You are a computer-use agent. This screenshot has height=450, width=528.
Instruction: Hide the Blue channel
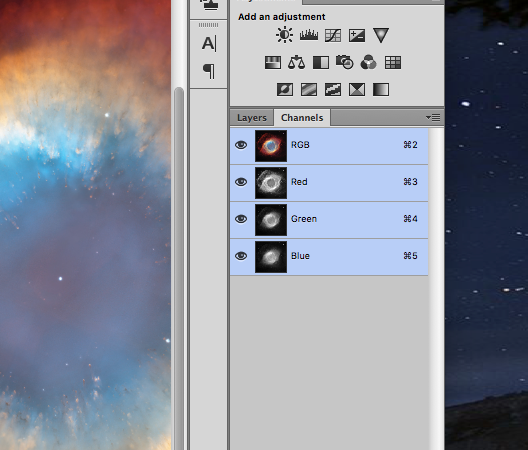pyautogui.click(x=241, y=256)
